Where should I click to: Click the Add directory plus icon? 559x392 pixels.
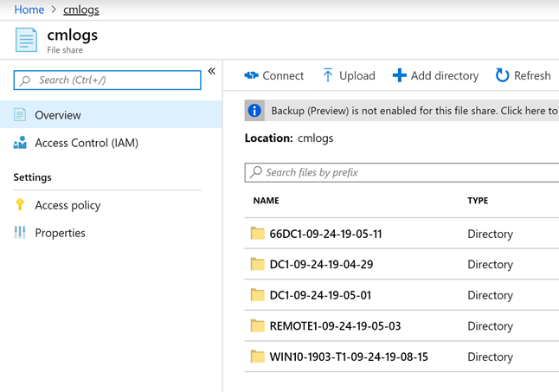[399, 76]
